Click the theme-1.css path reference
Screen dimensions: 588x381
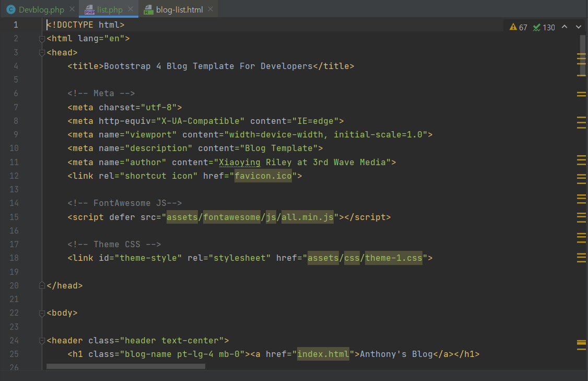[394, 258]
